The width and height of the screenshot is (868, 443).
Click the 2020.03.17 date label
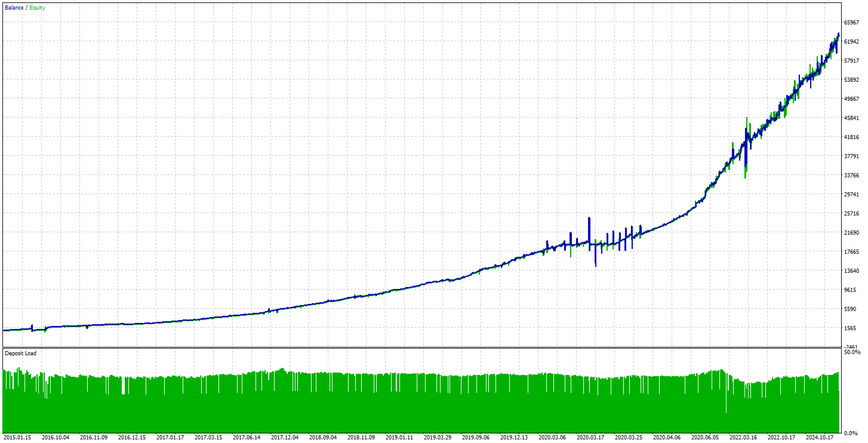tap(590, 438)
